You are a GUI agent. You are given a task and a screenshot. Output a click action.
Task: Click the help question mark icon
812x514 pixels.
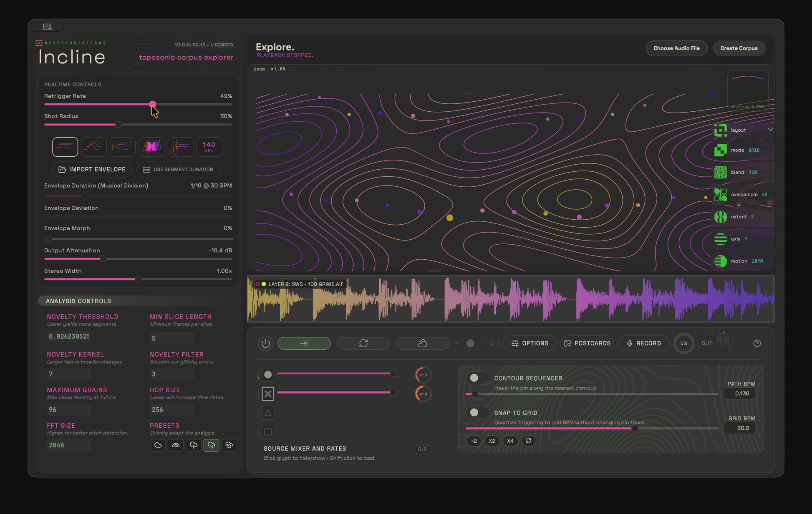coord(757,343)
